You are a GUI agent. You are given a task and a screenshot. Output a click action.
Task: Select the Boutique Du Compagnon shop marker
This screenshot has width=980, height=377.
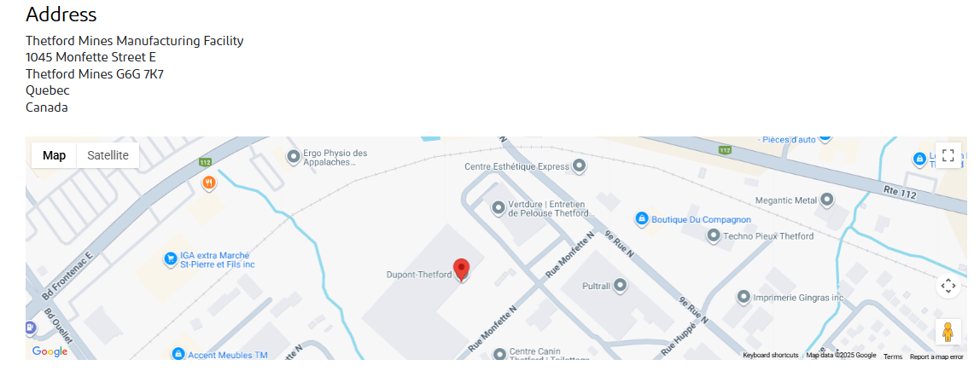point(640,218)
